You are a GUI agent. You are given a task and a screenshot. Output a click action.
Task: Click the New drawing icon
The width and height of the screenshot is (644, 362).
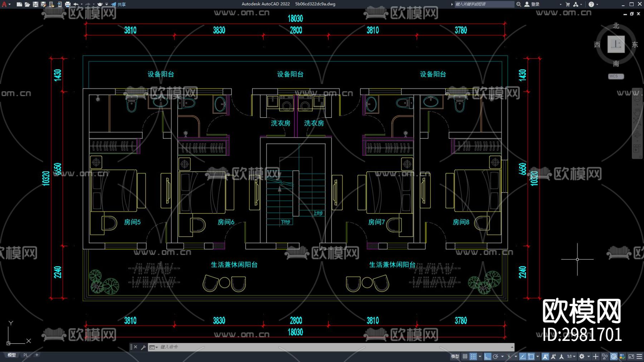[19, 4]
